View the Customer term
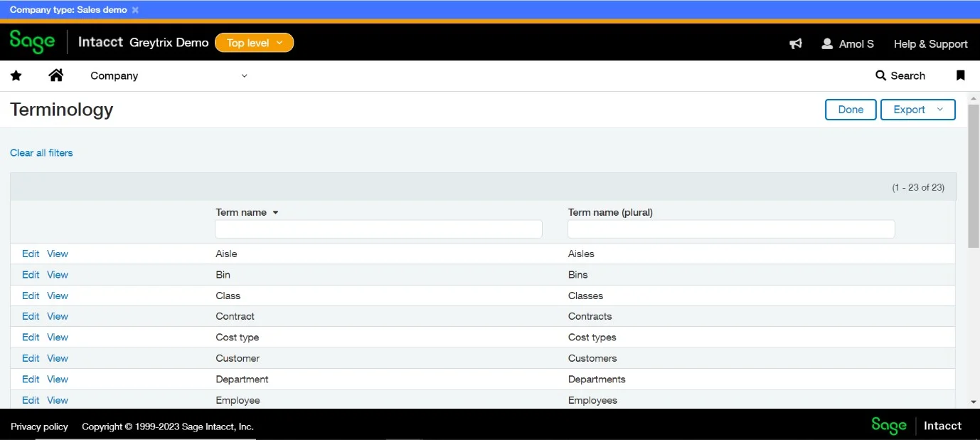The height and width of the screenshot is (440, 980). 58,358
